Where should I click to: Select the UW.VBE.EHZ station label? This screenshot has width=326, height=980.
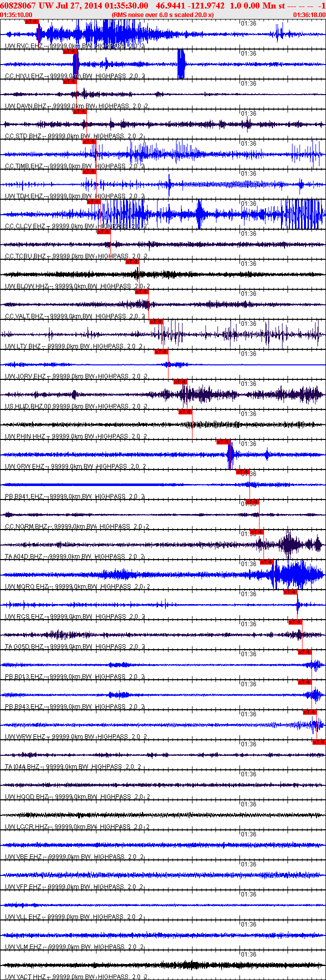23,856
